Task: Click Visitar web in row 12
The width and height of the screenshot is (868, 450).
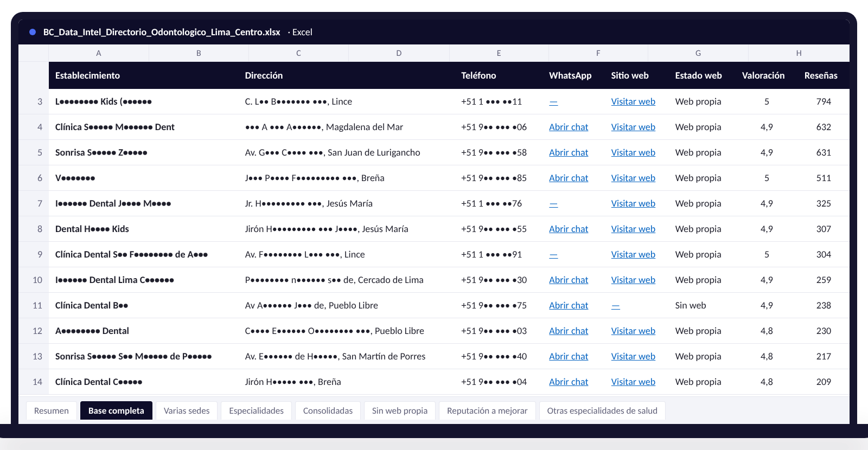Action: 633,331
